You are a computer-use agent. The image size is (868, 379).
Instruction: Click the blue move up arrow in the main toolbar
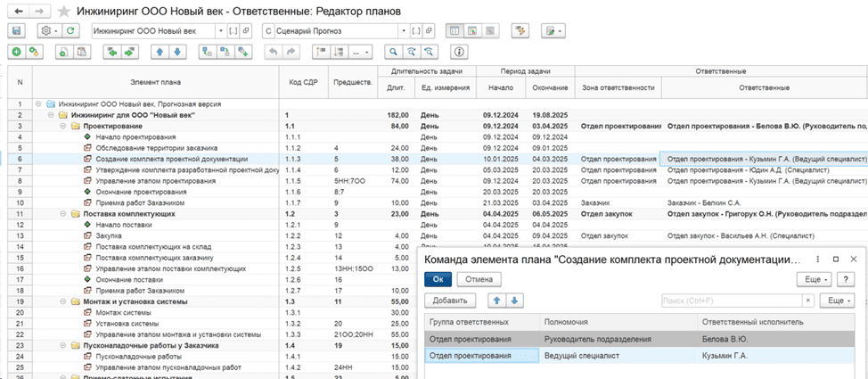(159, 52)
